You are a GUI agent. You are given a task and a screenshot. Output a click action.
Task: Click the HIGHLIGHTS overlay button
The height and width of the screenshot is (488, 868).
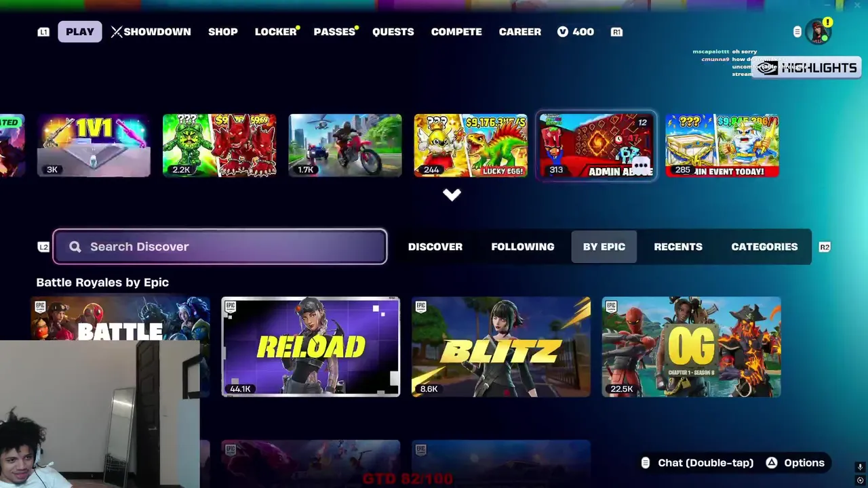(x=806, y=67)
